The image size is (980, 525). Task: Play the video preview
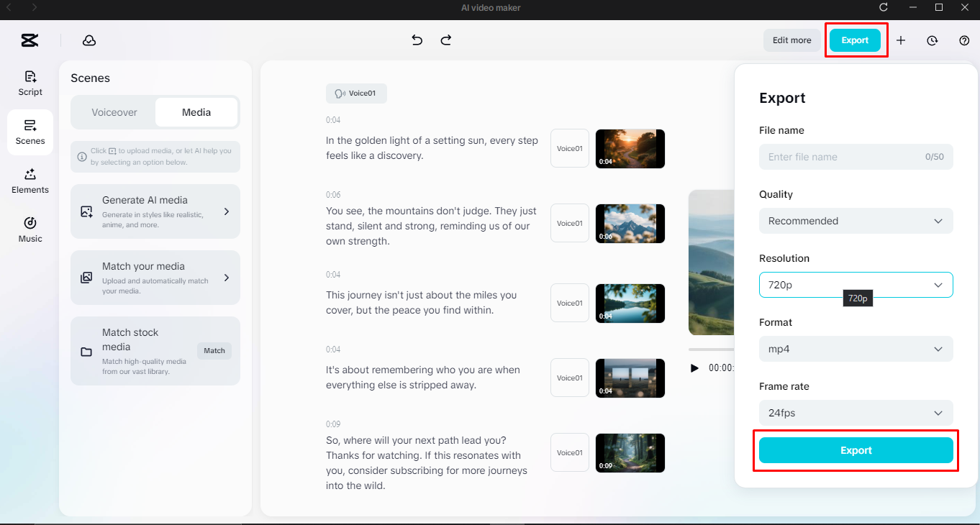(694, 367)
